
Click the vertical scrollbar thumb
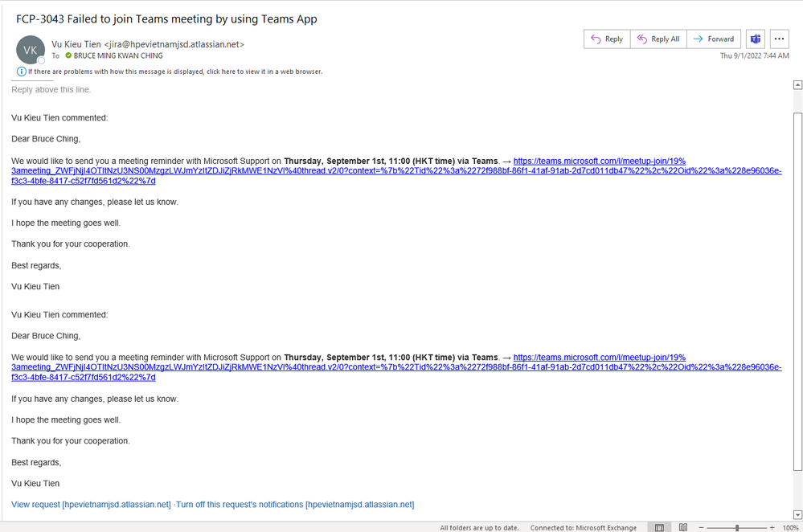tap(797, 292)
